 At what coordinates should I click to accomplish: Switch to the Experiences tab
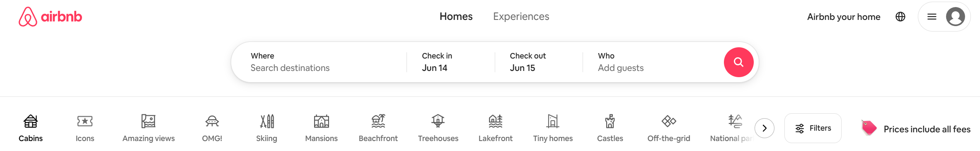tap(521, 17)
